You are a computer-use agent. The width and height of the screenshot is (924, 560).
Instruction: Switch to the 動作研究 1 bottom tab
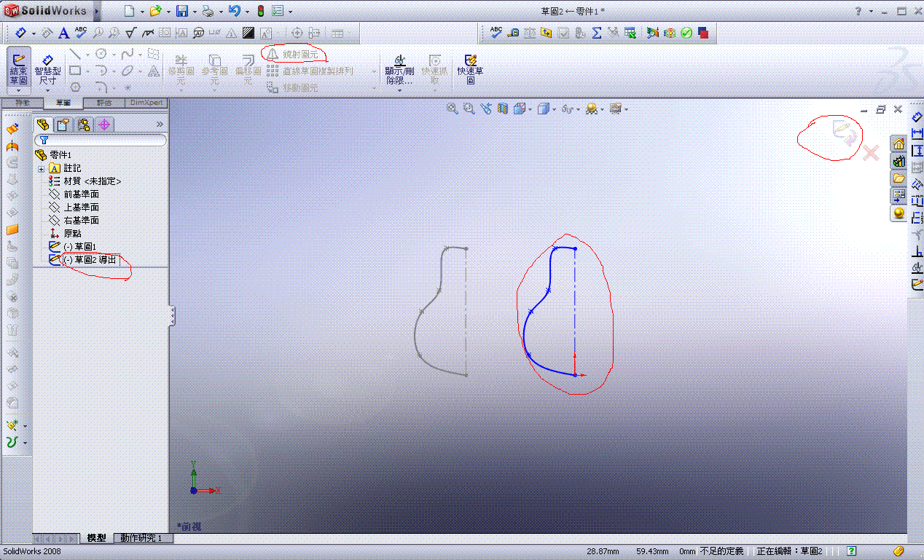(x=143, y=538)
